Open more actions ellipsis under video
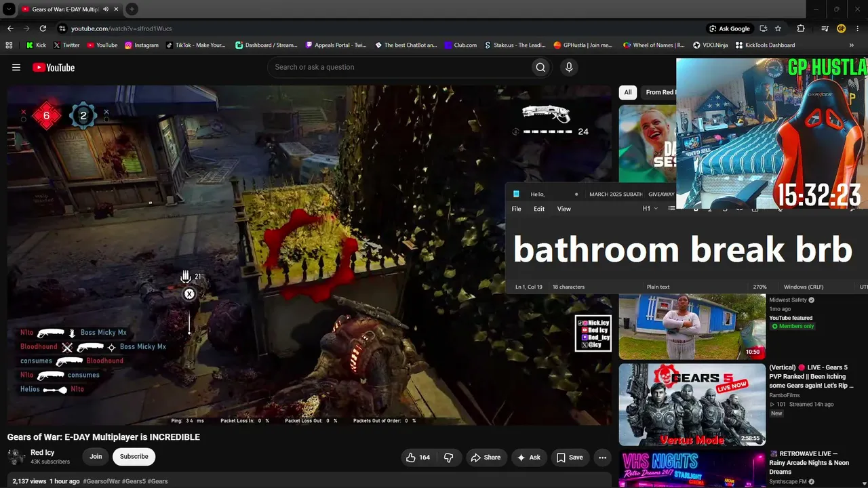Viewport: 868px width, 488px height. 602,457
